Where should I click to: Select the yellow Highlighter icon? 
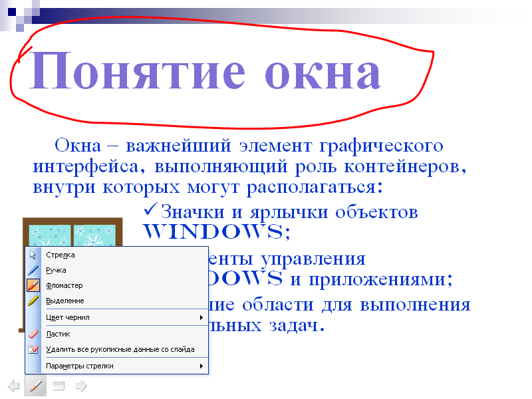coord(33,301)
